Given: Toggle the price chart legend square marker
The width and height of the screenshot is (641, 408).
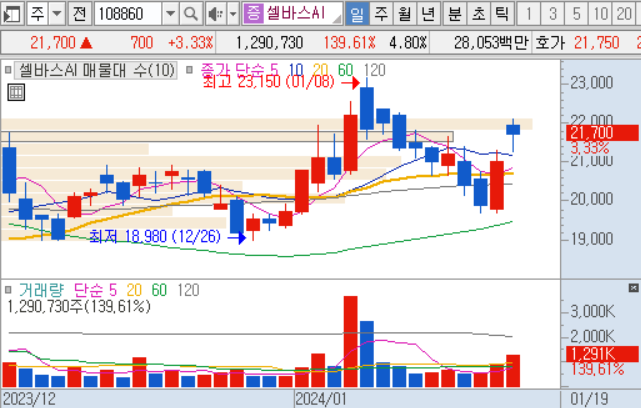Looking at the screenshot, I should click(x=8, y=70).
